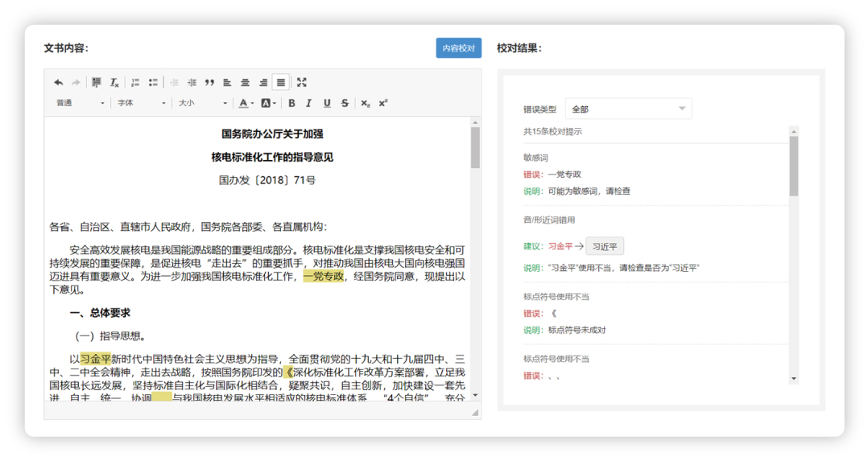
Task: Align text to the right
Action: (263, 82)
